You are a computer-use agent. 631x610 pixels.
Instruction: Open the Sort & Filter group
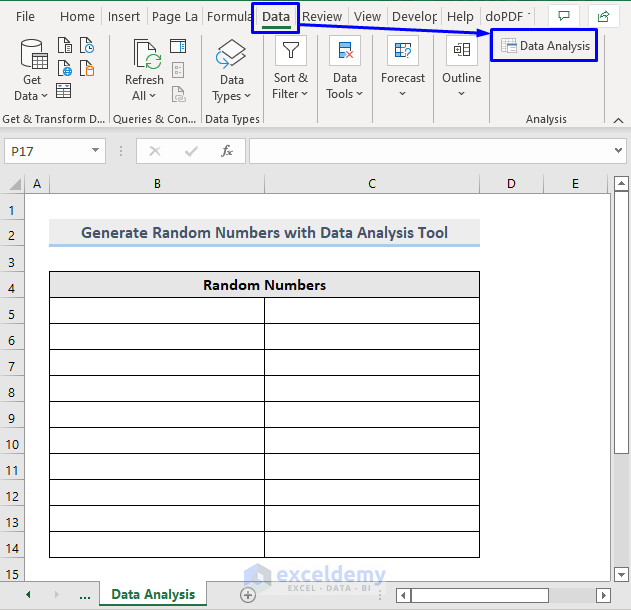[290, 69]
